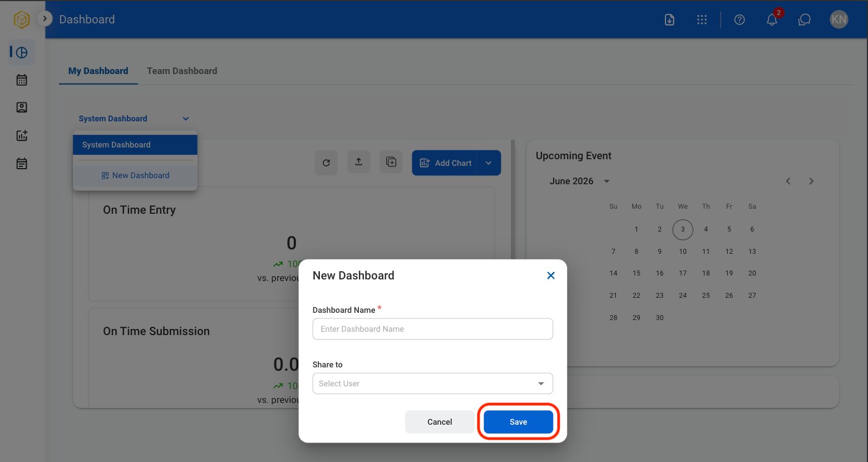The width and height of the screenshot is (868, 462).
Task: Open the contact profile sidebar icon
Action: pyautogui.click(x=22, y=107)
